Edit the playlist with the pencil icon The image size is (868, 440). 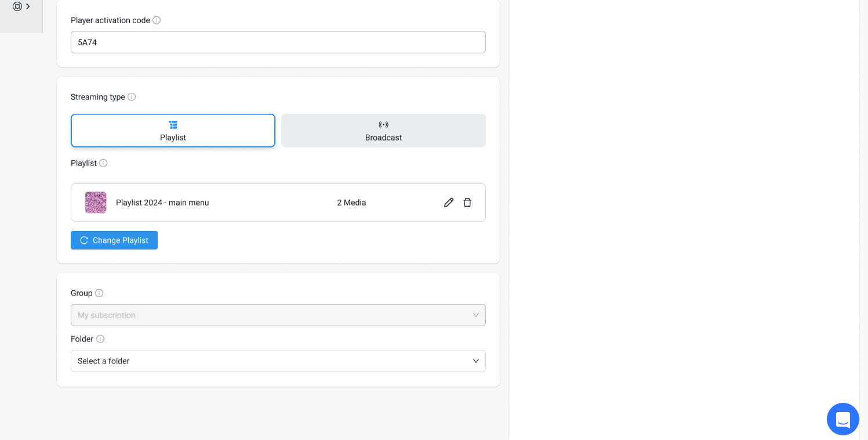[x=449, y=203]
